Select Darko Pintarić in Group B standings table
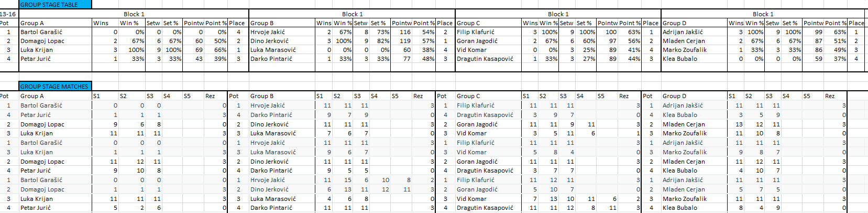 pyautogui.click(x=271, y=59)
